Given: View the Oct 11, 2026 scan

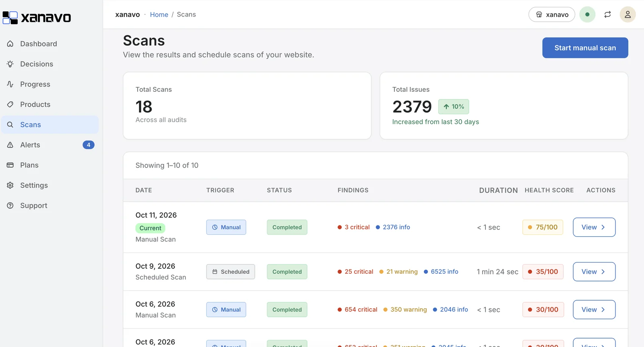Looking at the screenshot, I should click(x=594, y=227).
